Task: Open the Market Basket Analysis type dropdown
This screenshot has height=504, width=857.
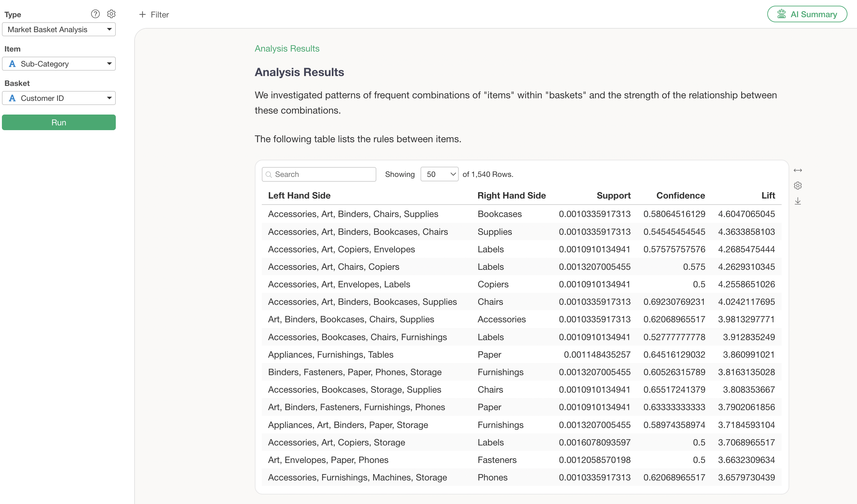Action: (x=59, y=30)
